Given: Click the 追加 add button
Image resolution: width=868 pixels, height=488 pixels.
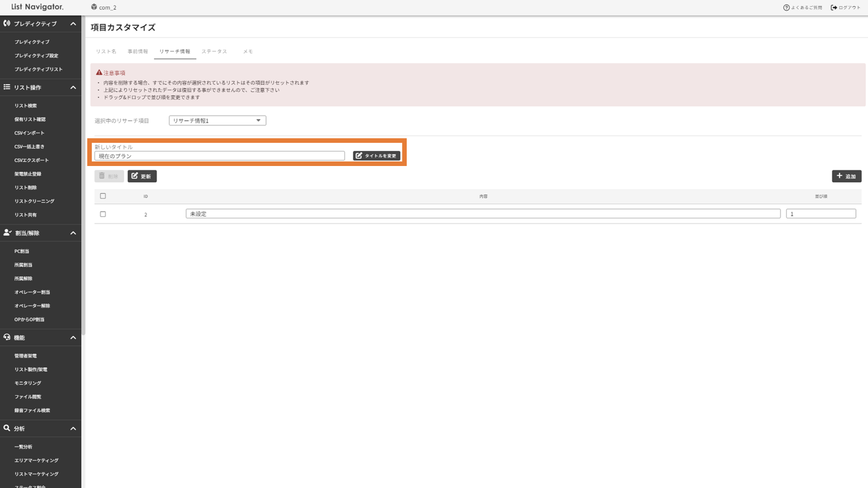Looking at the screenshot, I should tap(846, 176).
